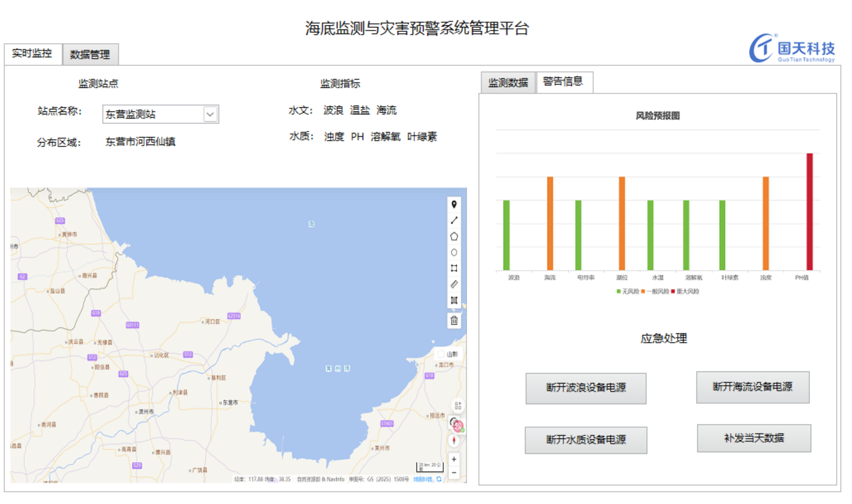
Task: Click the 断开波浪设备电源 button
Action: click(585, 388)
